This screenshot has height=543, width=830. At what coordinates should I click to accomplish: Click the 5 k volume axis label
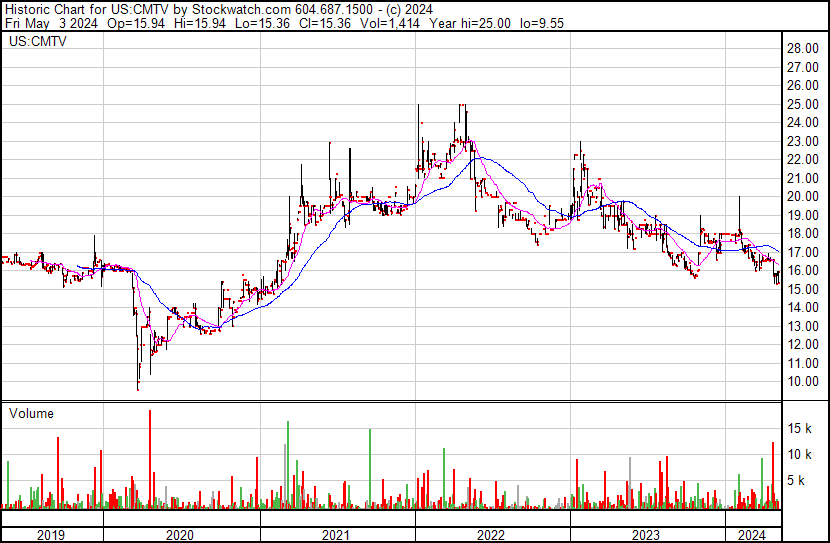(797, 480)
